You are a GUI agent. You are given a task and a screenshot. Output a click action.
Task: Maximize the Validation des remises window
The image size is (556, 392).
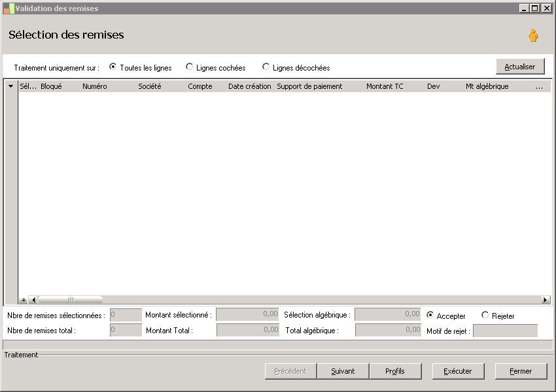(534, 8)
